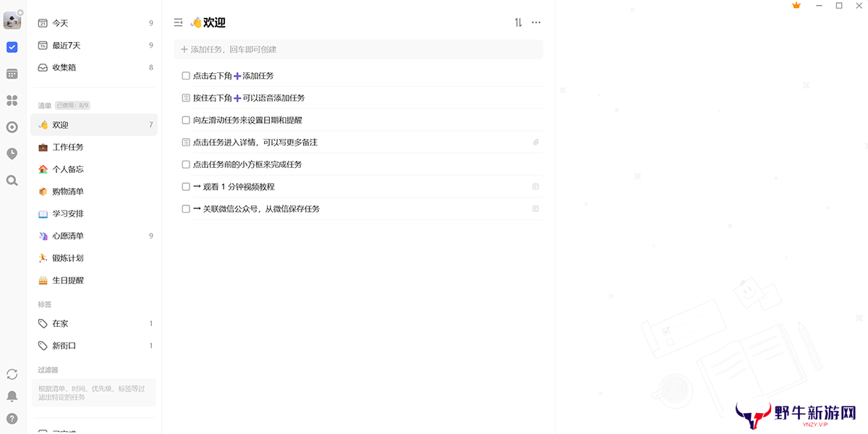Viewport: 868px width, 434px height.
Task: Click the 欢迎 list title heading
Action: pyautogui.click(x=208, y=22)
